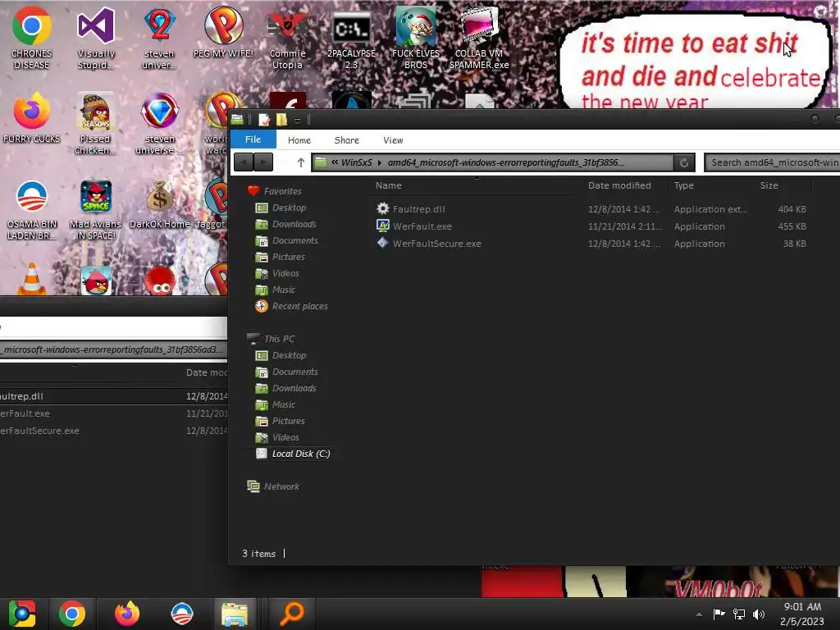The image size is (840, 630).
Task: Select Network in the navigation pane
Action: point(281,486)
